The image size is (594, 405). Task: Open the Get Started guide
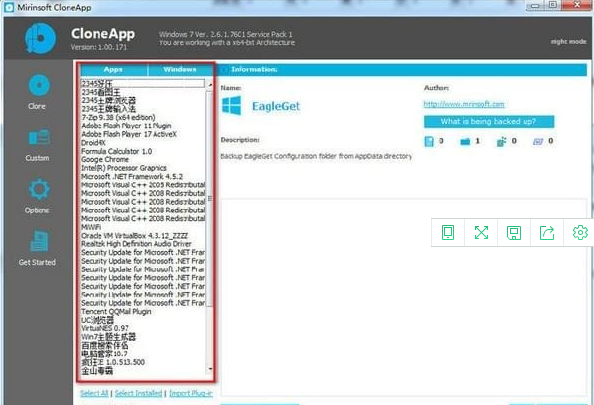pyautogui.click(x=38, y=248)
